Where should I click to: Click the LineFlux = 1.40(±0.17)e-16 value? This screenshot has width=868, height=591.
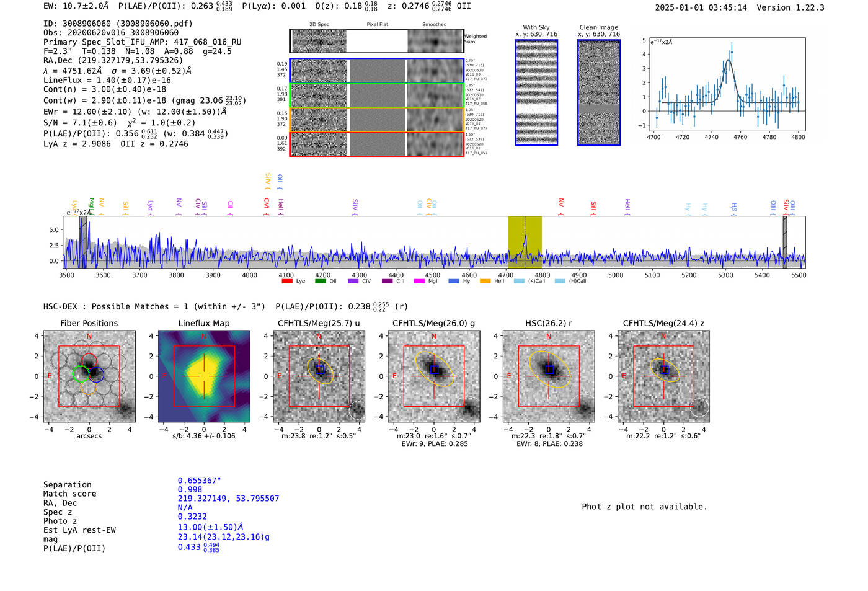[107, 81]
